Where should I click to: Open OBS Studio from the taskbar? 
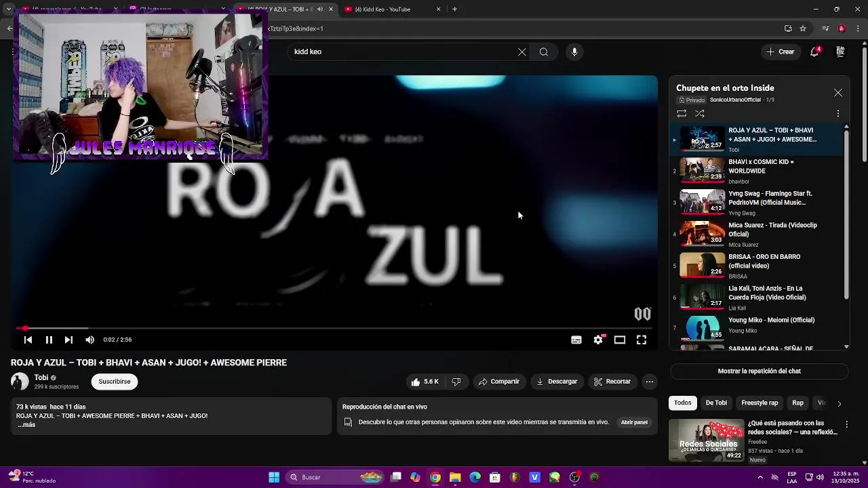point(574,477)
